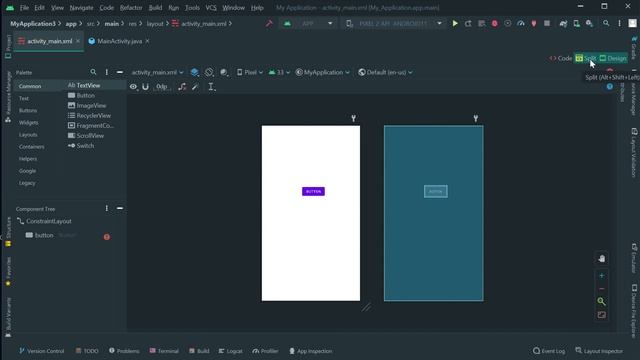Open the Profile app icon
The width and height of the screenshot is (640, 360).
[521, 24]
